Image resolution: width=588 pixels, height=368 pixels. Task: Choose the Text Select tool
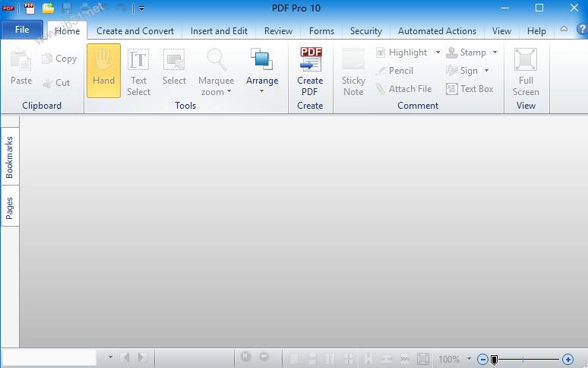click(x=138, y=71)
